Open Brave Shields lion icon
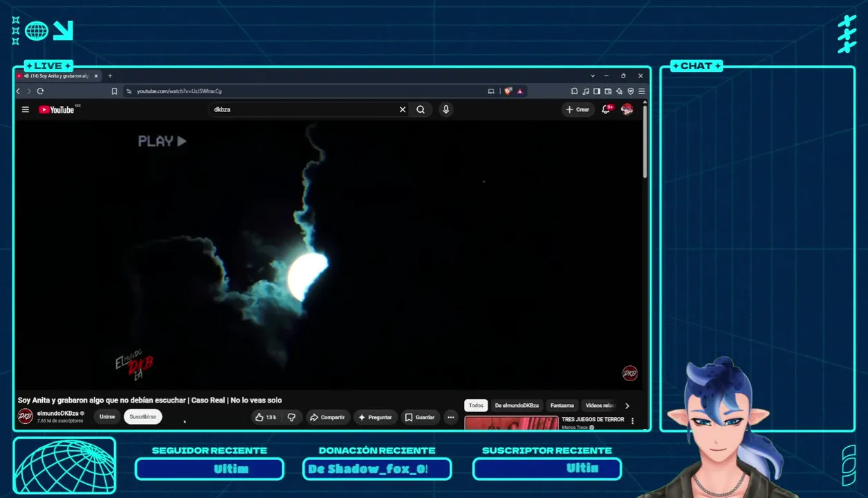This screenshot has width=868, height=498. 508,91
